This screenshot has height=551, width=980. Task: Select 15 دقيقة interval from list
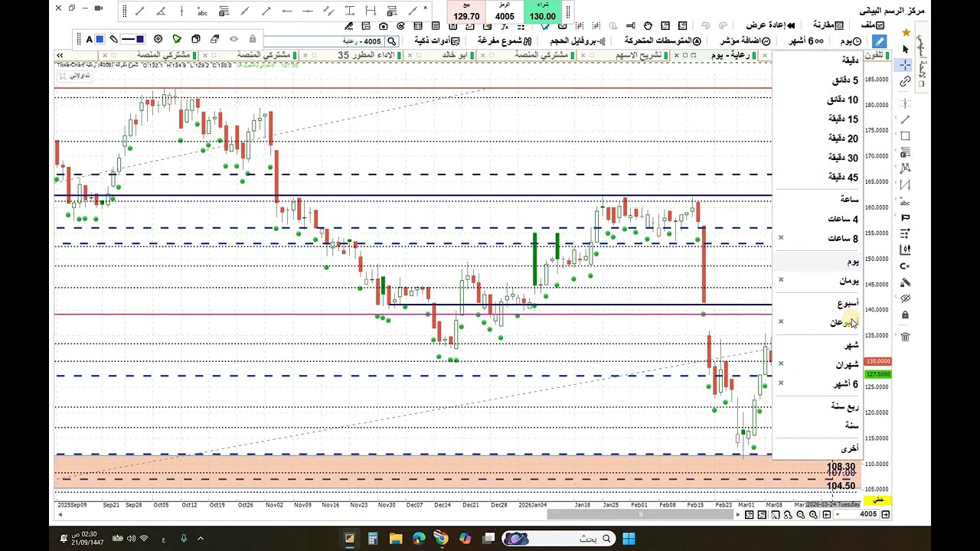(843, 119)
